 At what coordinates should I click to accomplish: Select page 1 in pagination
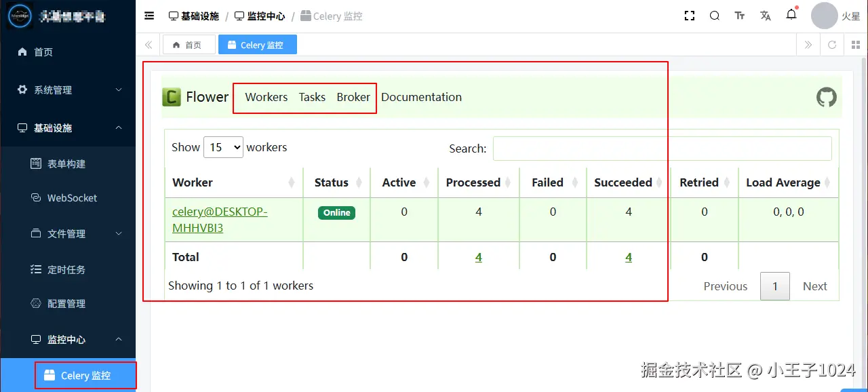(x=775, y=286)
